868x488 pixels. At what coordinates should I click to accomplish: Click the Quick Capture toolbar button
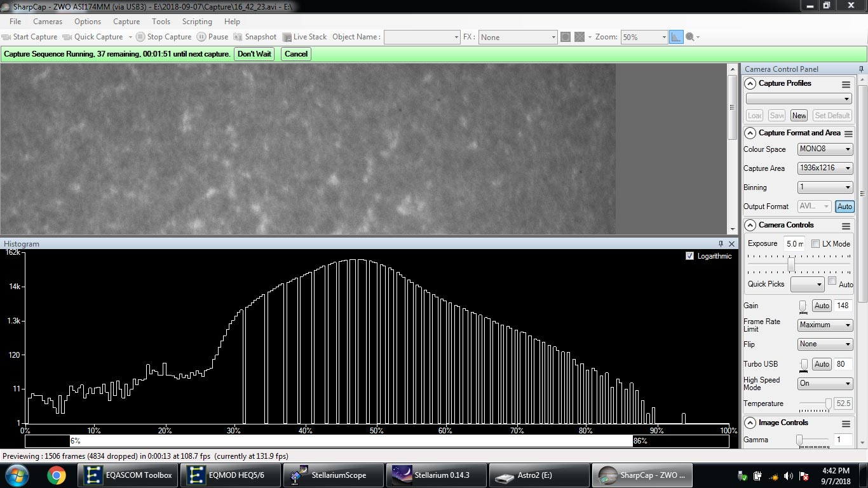[x=93, y=37]
